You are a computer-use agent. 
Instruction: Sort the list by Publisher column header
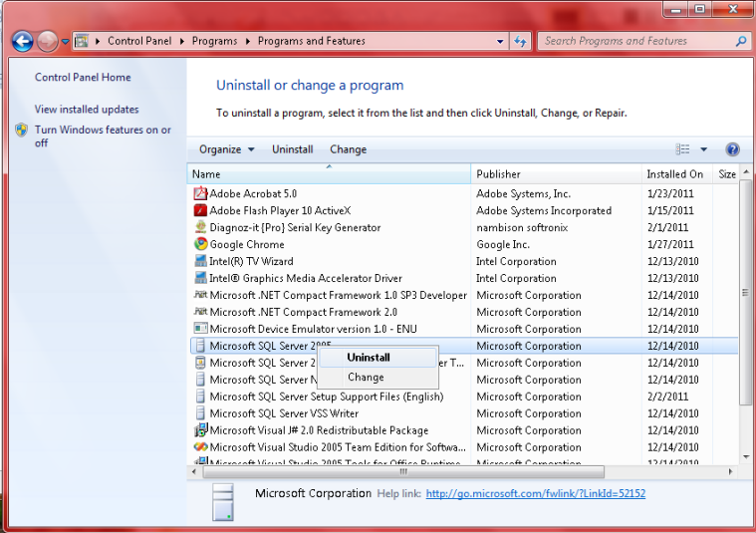click(557, 174)
